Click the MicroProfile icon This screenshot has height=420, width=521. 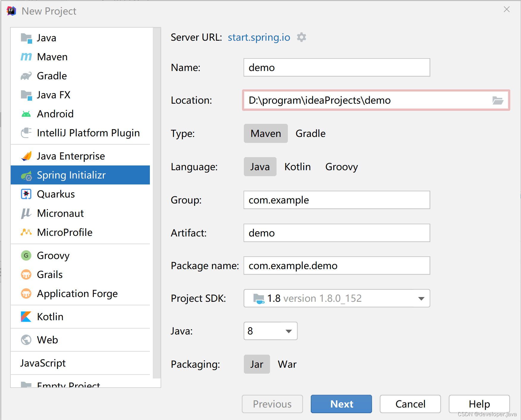26,232
